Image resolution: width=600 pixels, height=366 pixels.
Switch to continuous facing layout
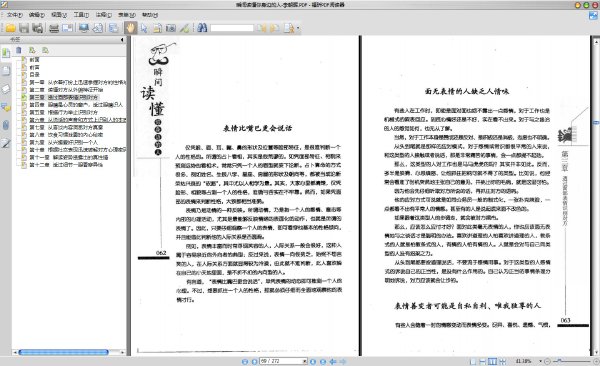click(503, 361)
